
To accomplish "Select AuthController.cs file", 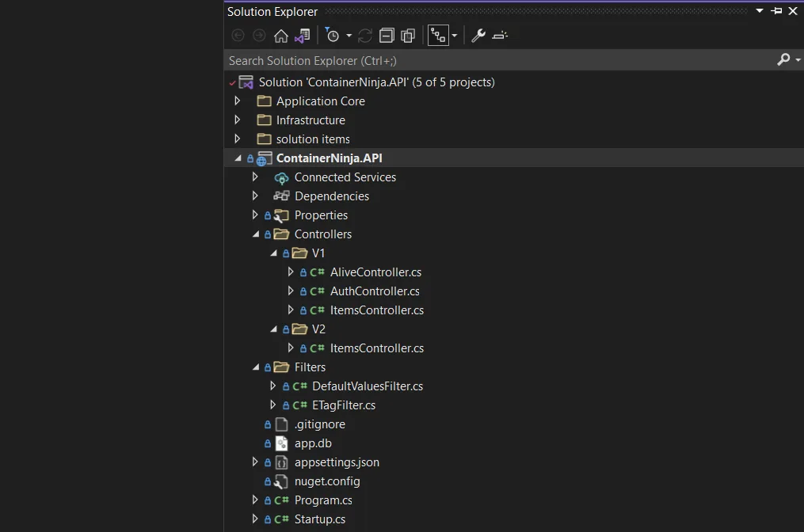I will click(374, 291).
